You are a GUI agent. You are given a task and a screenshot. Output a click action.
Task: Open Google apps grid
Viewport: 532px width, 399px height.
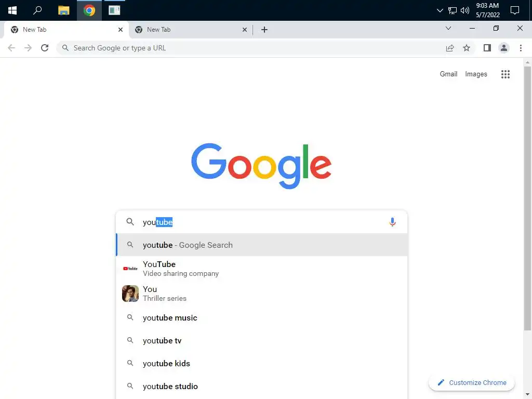pos(506,74)
